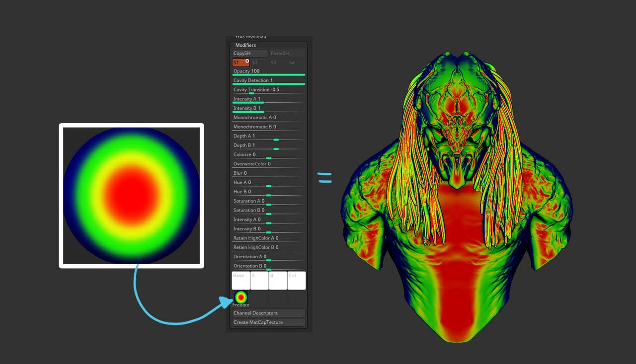The height and width of the screenshot is (364, 636).
Task: Switch to the S4 shader slot
Action: 296,63
